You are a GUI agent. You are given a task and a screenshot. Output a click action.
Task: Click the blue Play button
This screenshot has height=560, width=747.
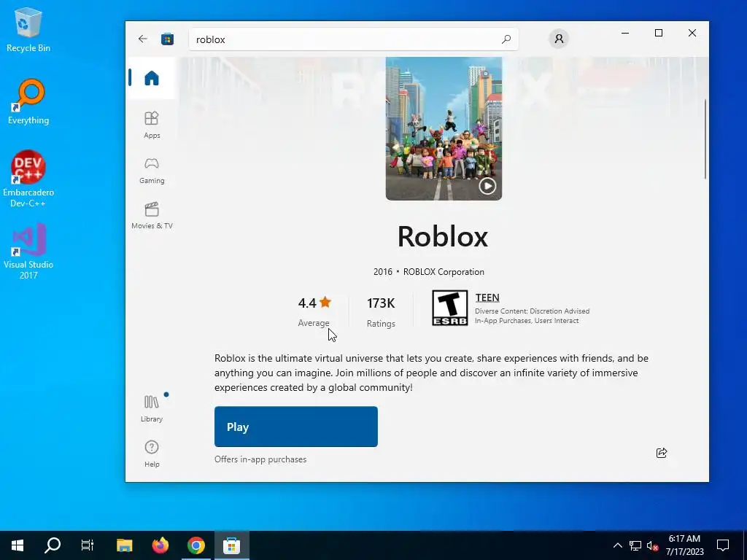(x=296, y=427)
